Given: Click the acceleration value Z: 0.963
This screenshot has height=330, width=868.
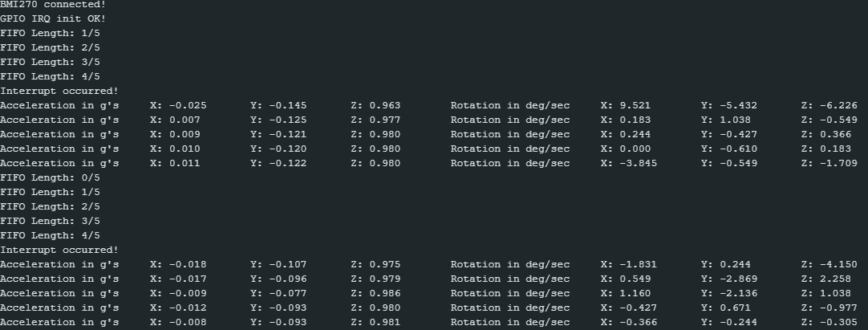Looking at the screenshot, I should [375, 105].
